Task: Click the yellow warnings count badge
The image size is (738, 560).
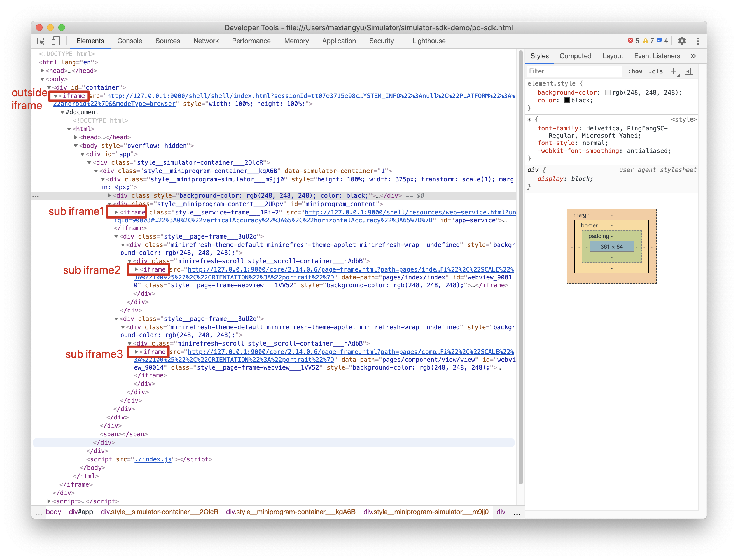Action: (648, 41)
